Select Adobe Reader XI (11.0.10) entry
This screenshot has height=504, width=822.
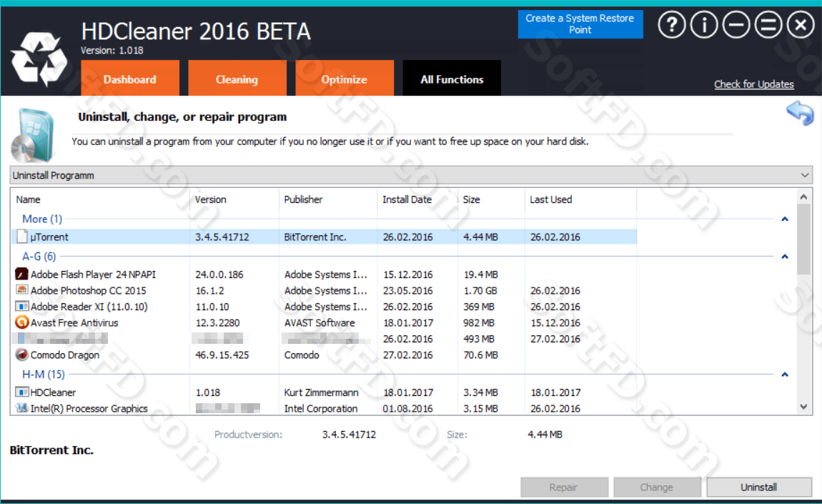[89, 307]
